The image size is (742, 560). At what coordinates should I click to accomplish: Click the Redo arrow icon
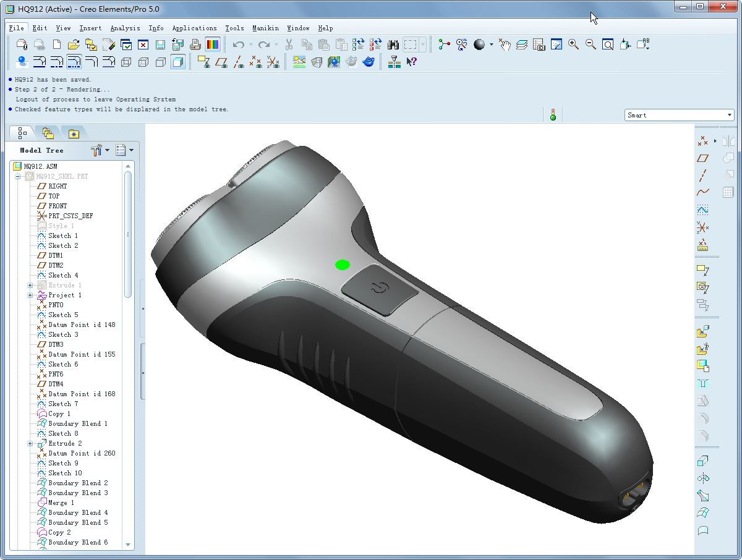[x=264, y=45]
